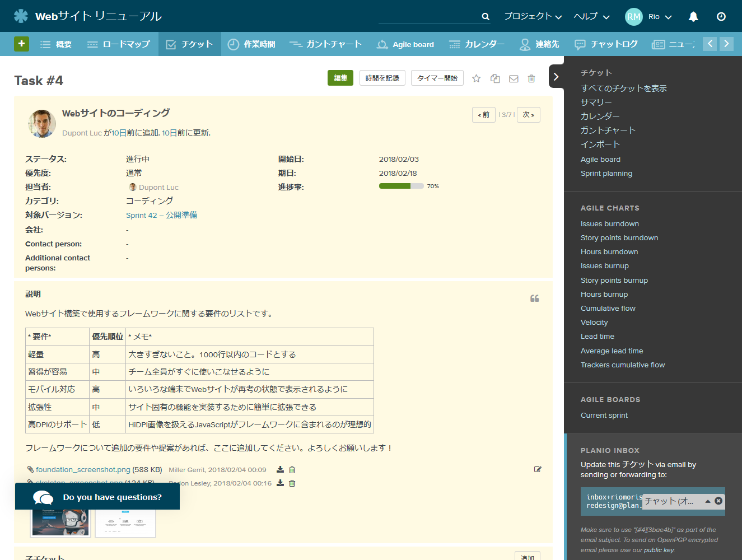The width and height of the screenshot is (742, 560).
Task: Start timer with タイマー開始 button
Action: (x=437, y=78)
